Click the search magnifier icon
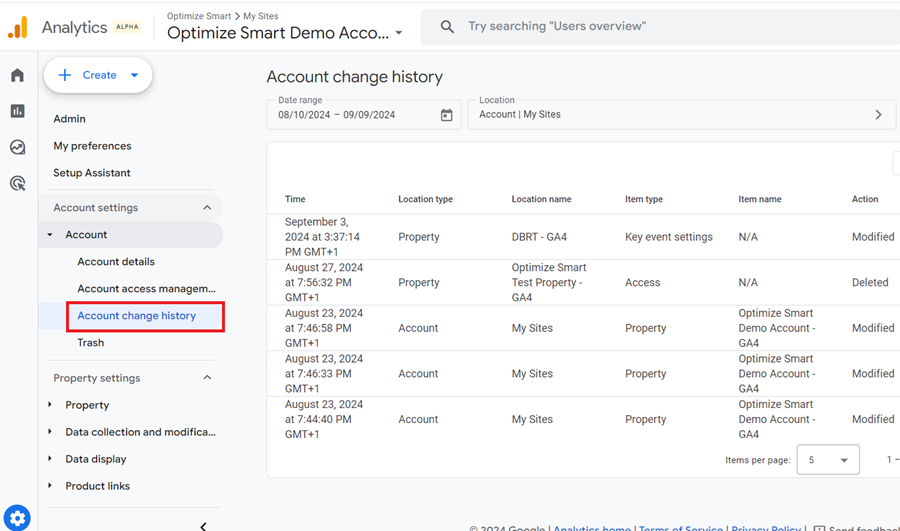Image resolution: width=900 pixels, height=531 pixels. click(x=447, y=26)
